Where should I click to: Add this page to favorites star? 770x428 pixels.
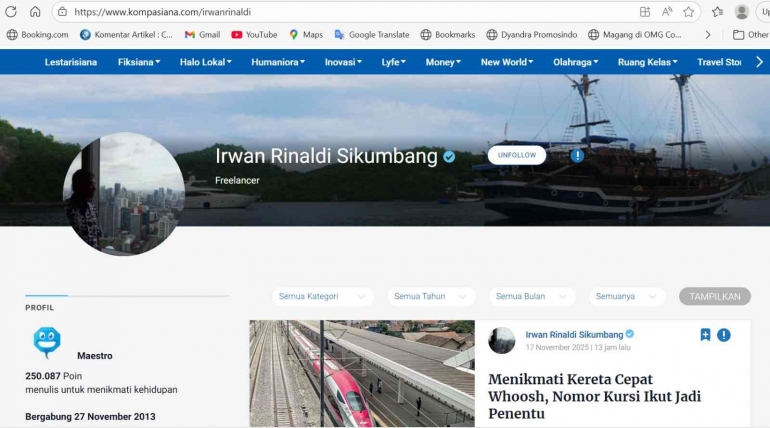click(688, 12)
